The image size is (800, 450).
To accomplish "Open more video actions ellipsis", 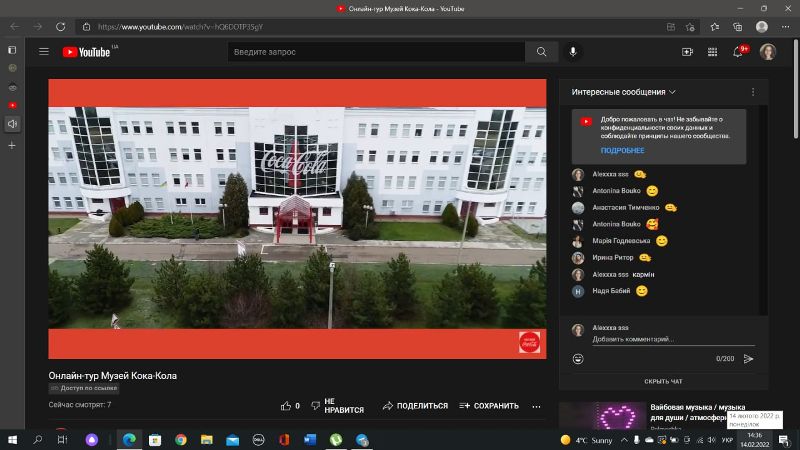I will click(x=536, y=406).
